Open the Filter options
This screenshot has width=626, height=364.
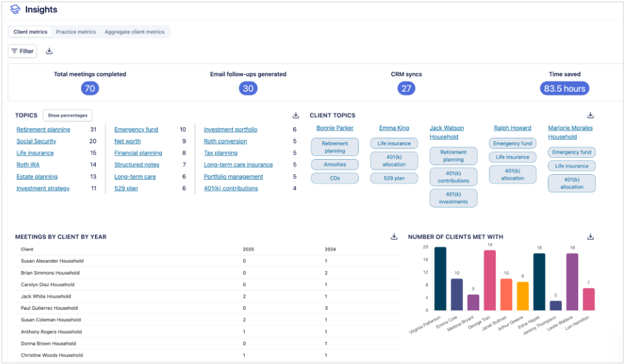(23, 51)
